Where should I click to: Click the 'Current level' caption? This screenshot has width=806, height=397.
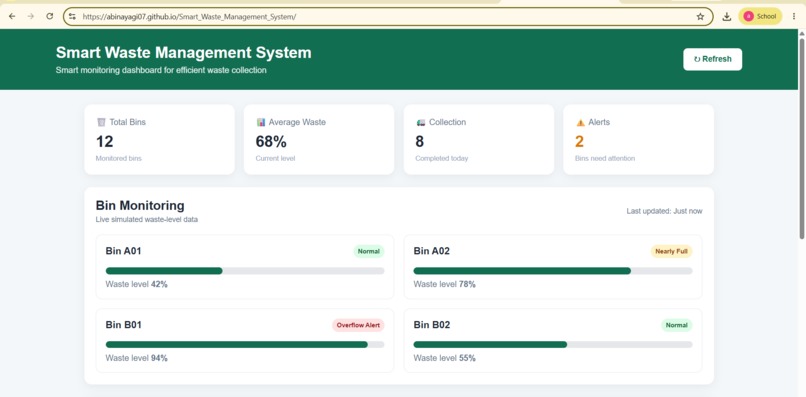[x=275, y=158]
